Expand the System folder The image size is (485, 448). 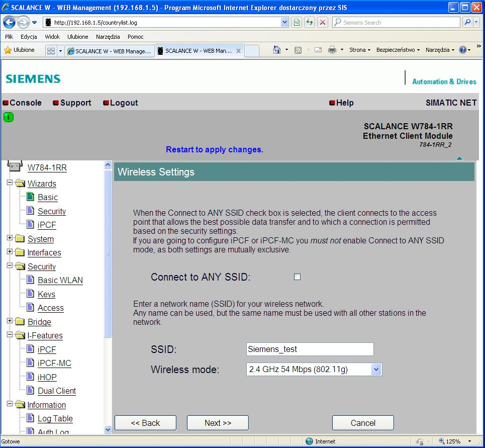(x=10, y=238)
